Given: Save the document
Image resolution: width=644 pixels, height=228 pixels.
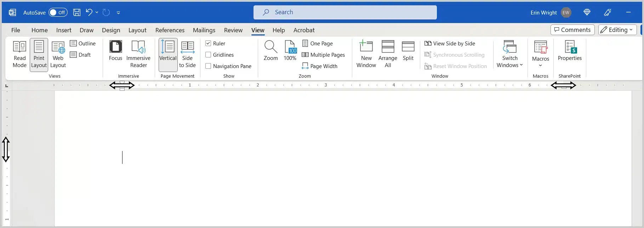Looking at the screenshot, I should [x=77, y=12].
